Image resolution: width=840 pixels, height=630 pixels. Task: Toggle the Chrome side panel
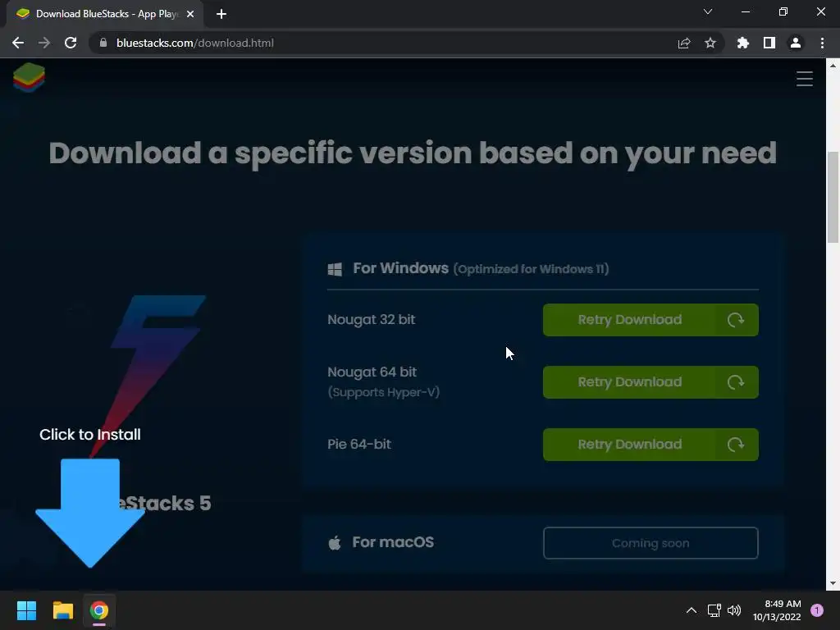pos(769,43)
